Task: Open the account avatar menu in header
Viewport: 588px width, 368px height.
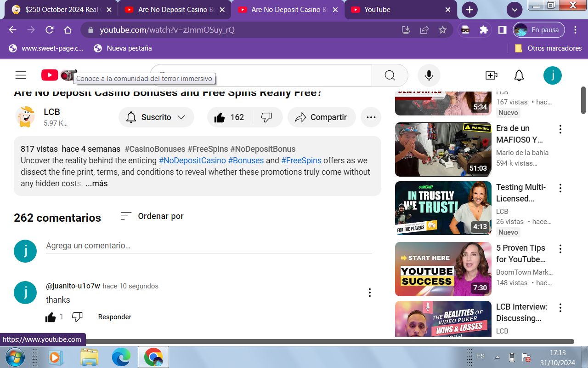Action: [553, 75]
